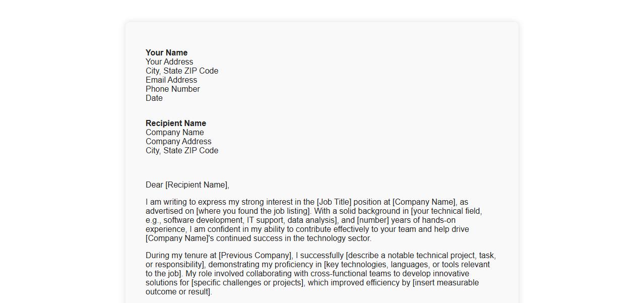Click the 'Your Address' line
This screenshot has width=644, height=303.
tap(169, 62)
